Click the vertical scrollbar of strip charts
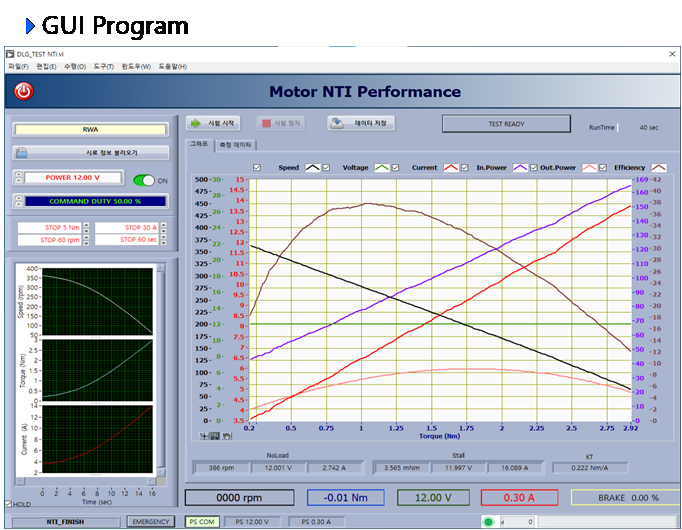The width and height of the screenshot is (682, 530). (x=160, y=370)
